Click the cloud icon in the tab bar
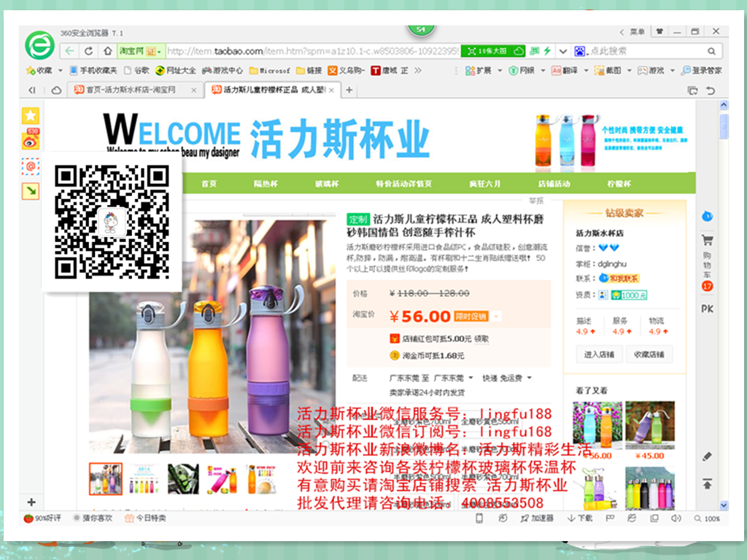 56,90
